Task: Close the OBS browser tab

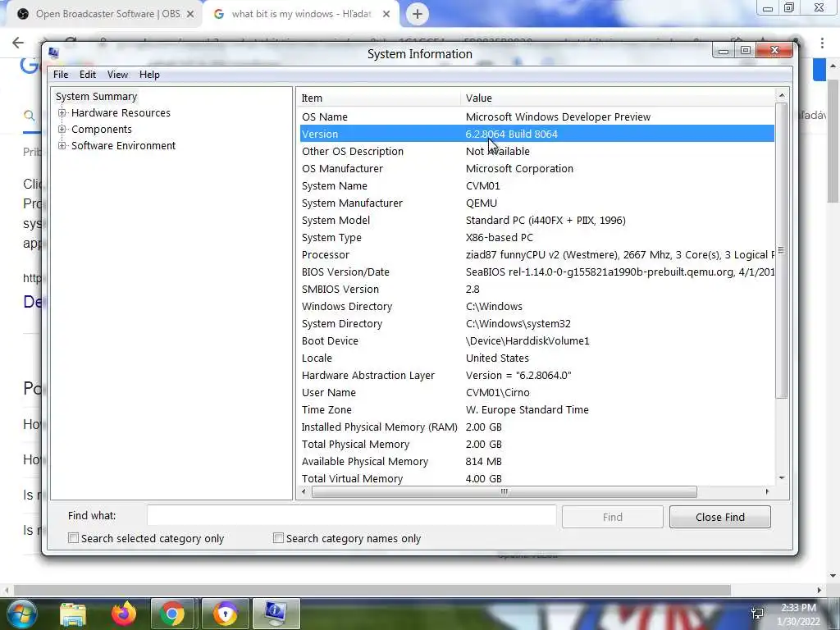Action: [x=190, y=14]
